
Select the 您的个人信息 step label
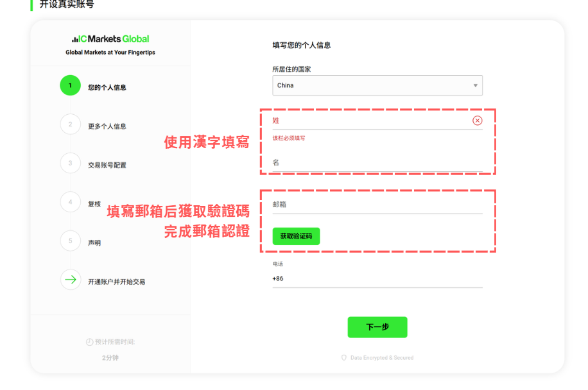tap(107, 87)
